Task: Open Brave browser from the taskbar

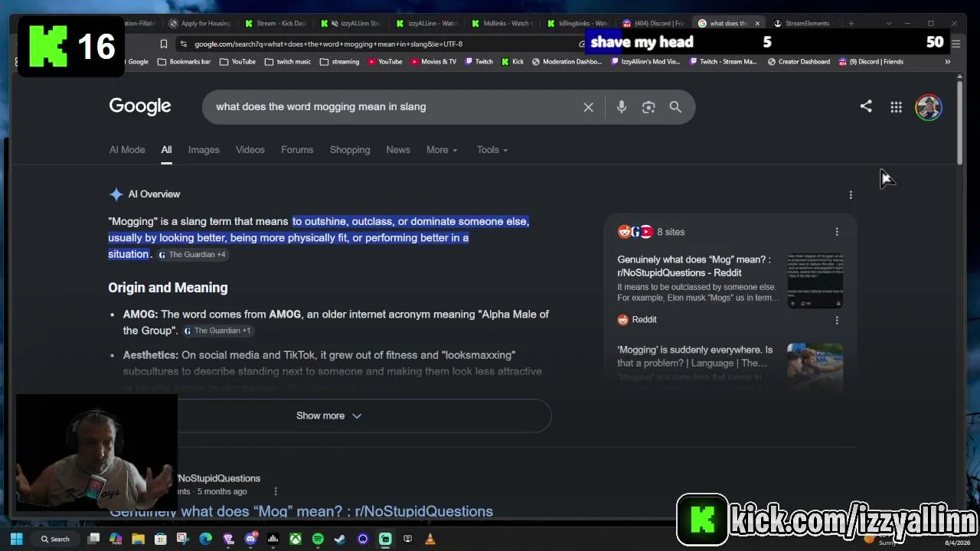Action: pyautogui.click(x=228, y=539)
